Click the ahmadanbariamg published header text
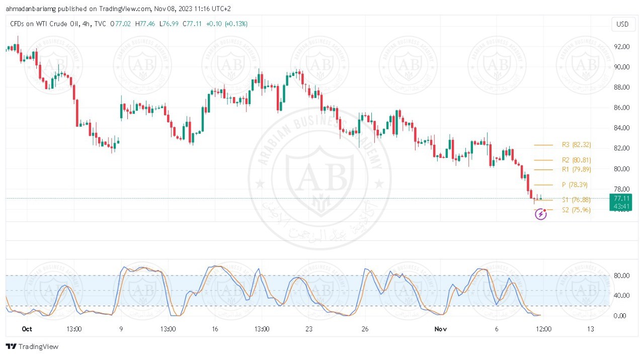Screen dimensions: 644x356 pyautogui.click(x=118, y=9)
